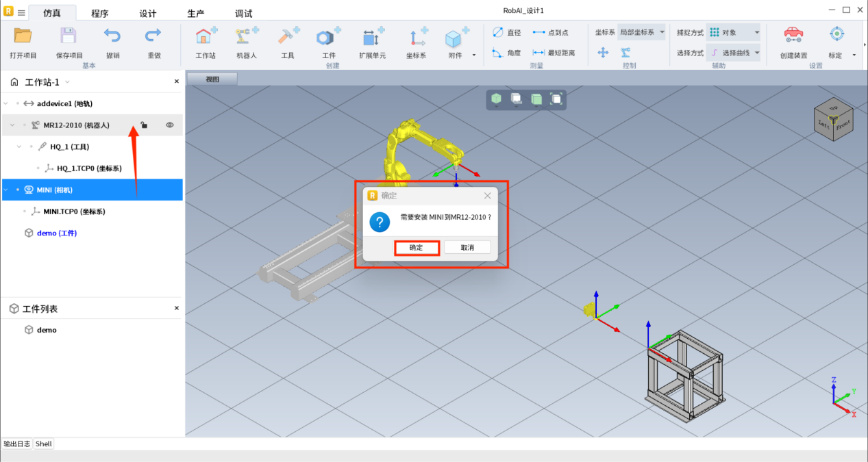Click the 保存项目 (Save Project) icon
868x462 pixels.
point(69,37)
